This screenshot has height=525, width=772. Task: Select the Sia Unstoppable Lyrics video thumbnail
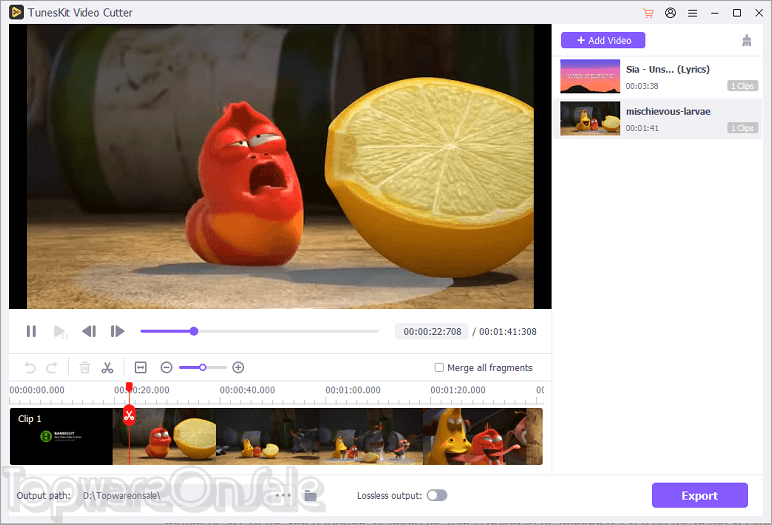click(x=590, y=76)
